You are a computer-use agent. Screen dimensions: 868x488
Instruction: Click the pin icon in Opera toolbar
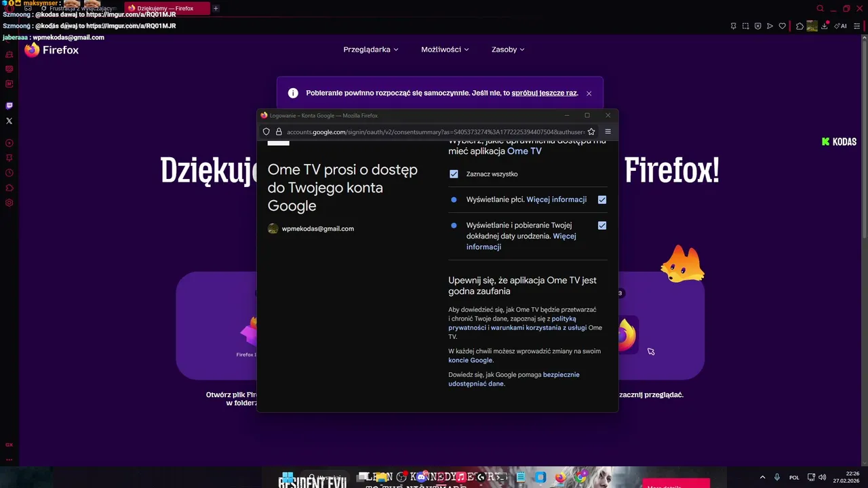(733, 26)
